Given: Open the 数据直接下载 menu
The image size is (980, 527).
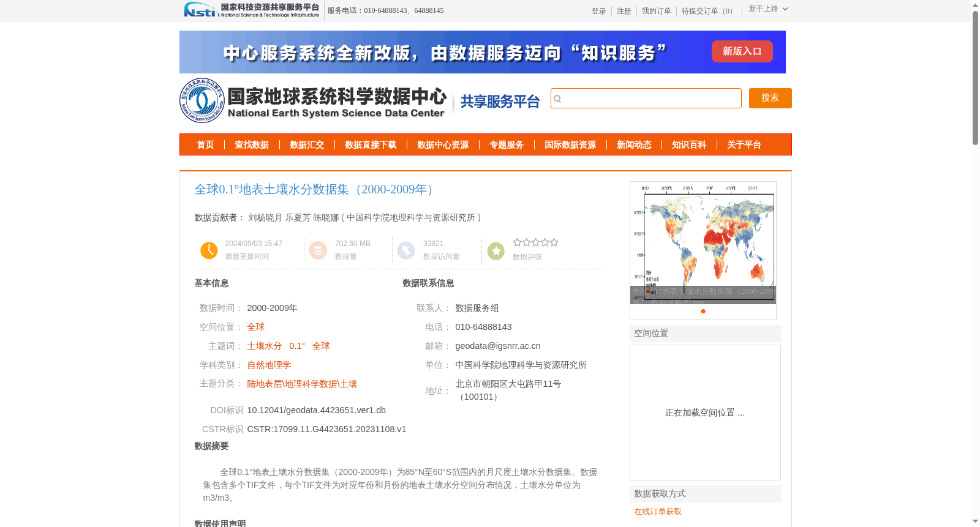Looking at the screenshot, I should (371, 145).
